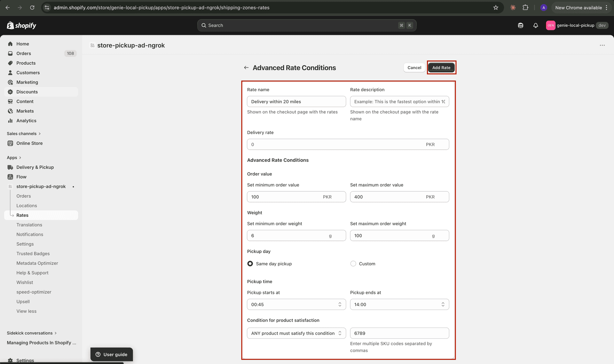Viewport: 614px width, 364px height.
Task: Click the Markets globe icon
Action: coord(10,111)
